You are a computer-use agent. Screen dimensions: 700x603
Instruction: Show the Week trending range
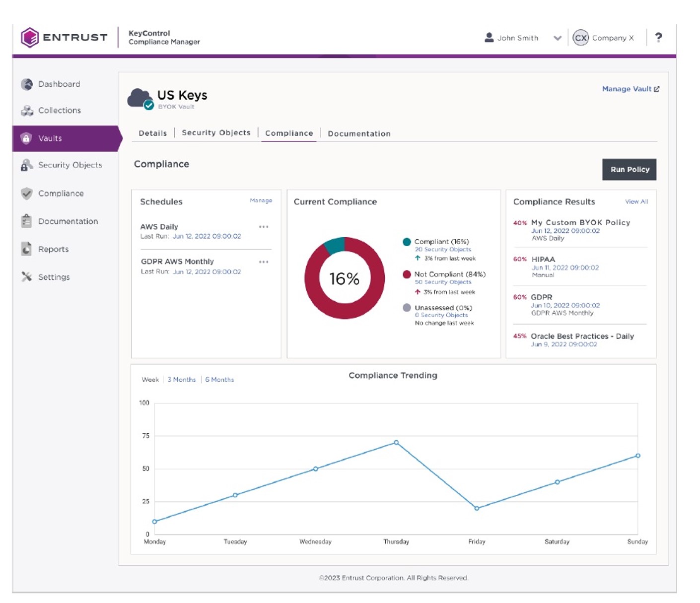click(x=150, y=380)
